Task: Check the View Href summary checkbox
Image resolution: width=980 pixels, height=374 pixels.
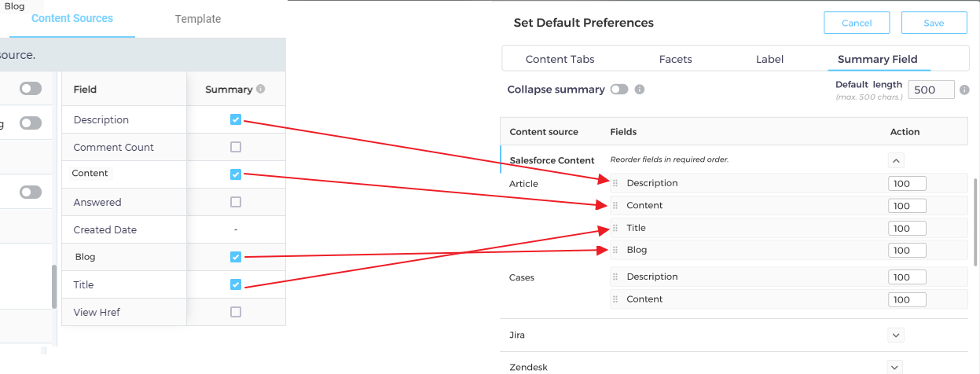Action: 236,312
